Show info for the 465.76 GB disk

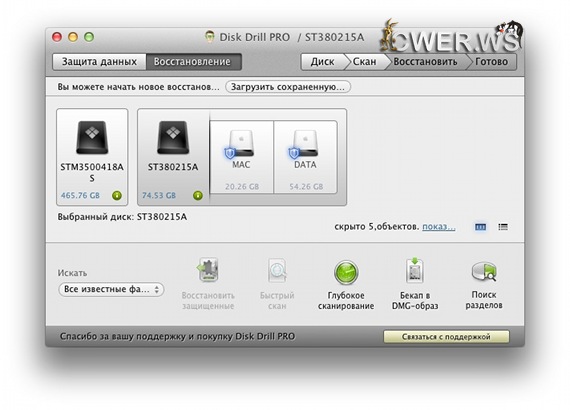click(x=117, y=196)
